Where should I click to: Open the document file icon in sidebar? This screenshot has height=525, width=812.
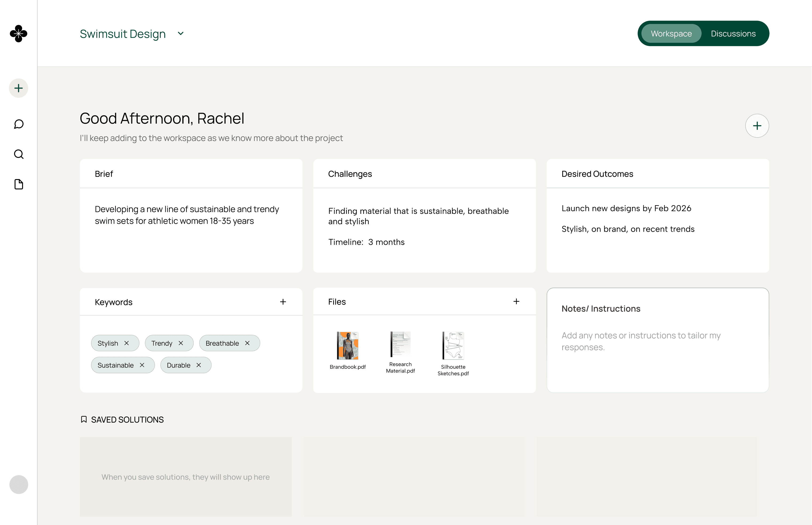[19, 184]
